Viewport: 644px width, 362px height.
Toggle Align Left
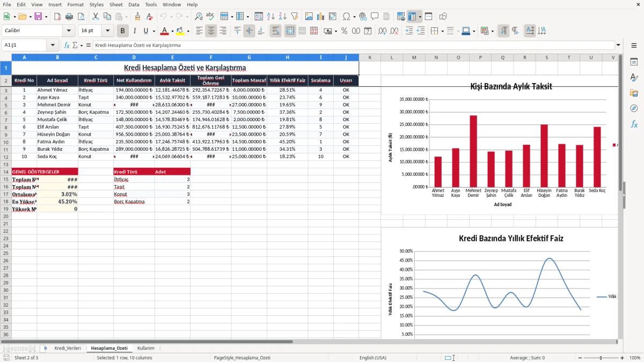point(199,31)
